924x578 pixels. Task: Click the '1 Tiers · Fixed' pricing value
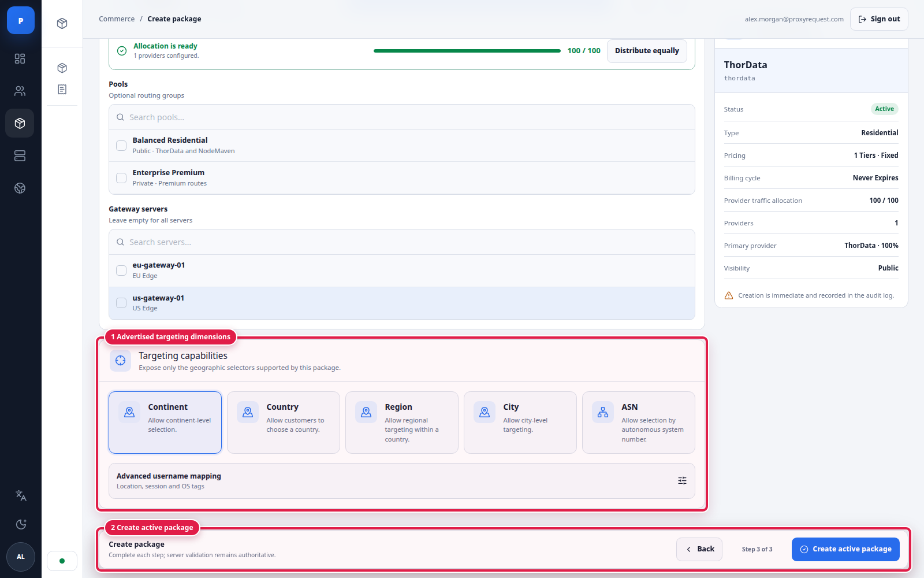click(x=876, y=155)
